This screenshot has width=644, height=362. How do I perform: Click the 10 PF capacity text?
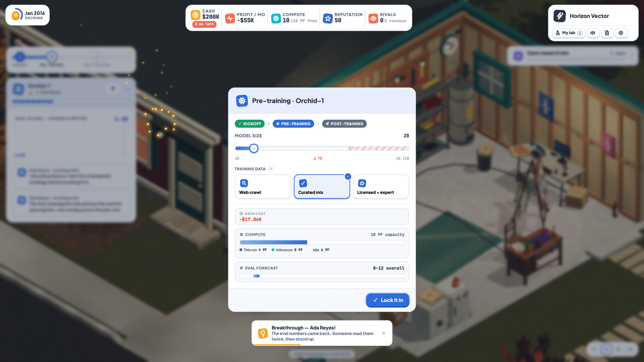tap(387, 235)
